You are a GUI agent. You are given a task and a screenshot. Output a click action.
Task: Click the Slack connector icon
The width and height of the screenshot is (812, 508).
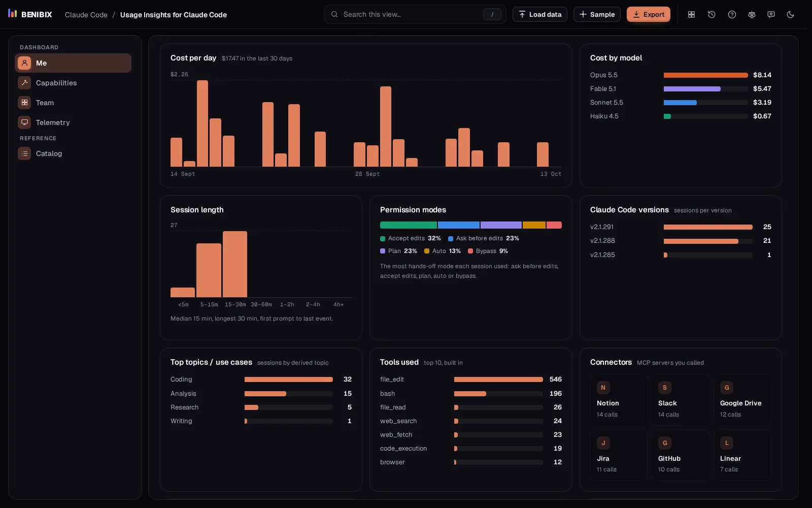[x=664, y=388]
